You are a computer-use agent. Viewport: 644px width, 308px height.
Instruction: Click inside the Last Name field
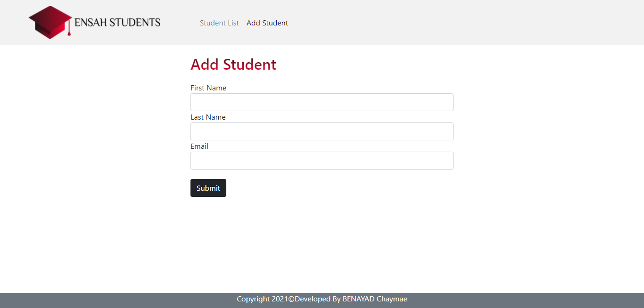[x=322, y=131]
